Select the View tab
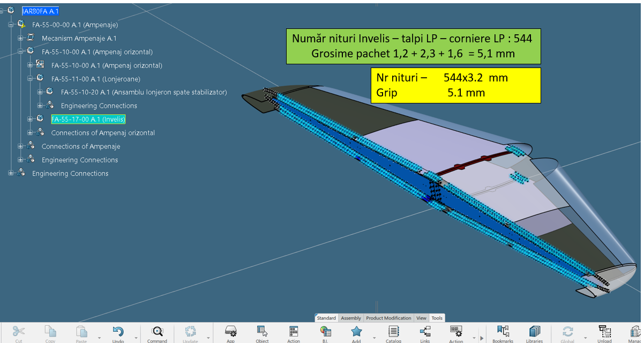This screenshot has width=644, height=343. (x=422, y=318)
